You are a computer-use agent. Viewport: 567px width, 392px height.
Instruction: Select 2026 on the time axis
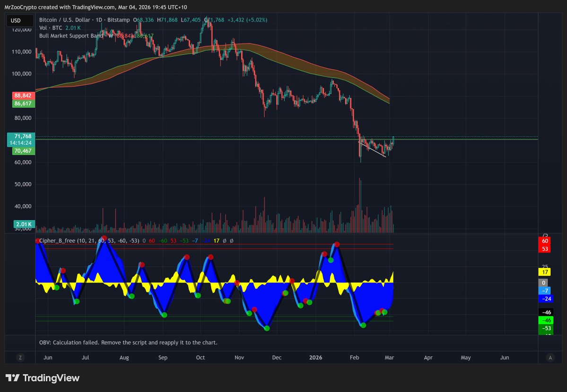pyautogui.click(x=315, y=357)
